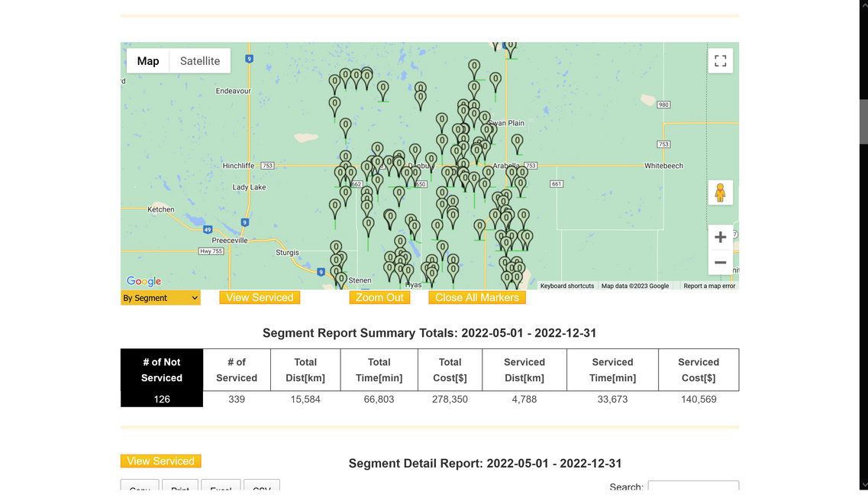The image size is (868, 495).
Task: Click the 33,673 serviced time value
Action: coord(612,400)
